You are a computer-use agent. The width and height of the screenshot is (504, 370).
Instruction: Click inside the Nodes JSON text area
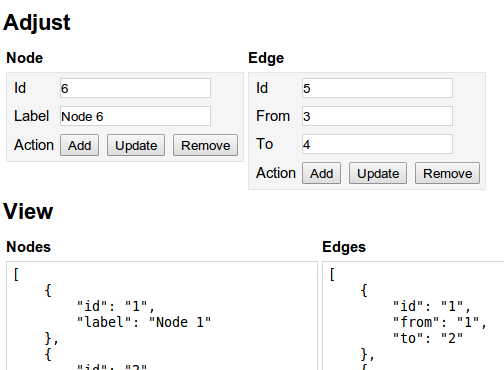(162, 316)
